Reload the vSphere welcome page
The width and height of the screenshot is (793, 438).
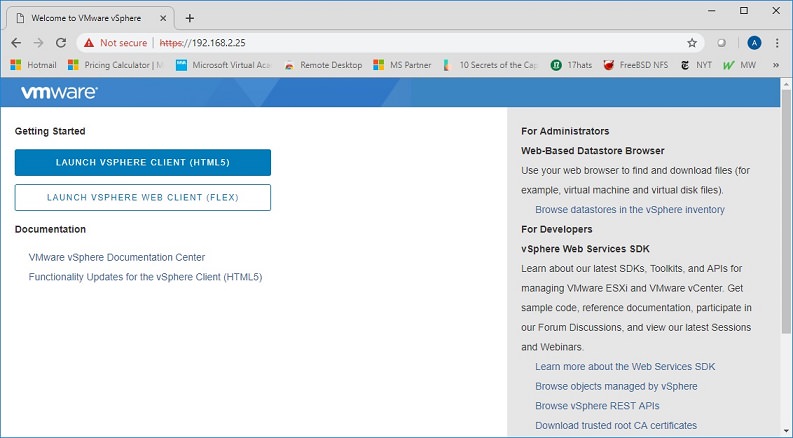(x=61, y=43)
